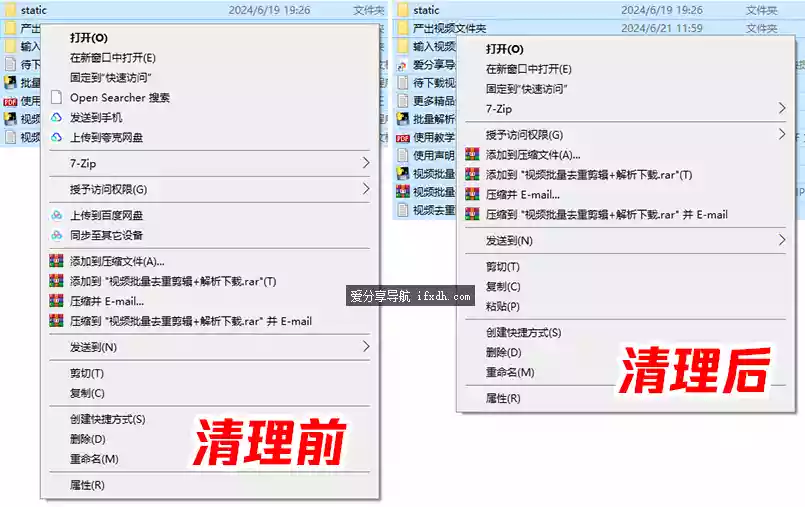Open 属性(R) in the left context menu
The height and width of the screenshot is (507, 805).
87,485
